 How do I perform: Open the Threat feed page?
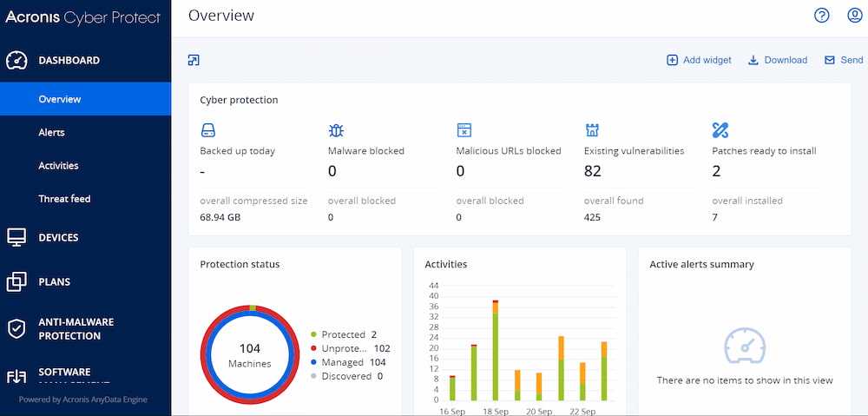coord(64,199)
